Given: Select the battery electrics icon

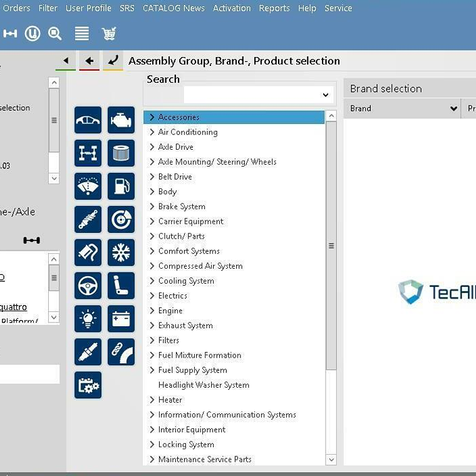Looking at the screenshot, I should tap(121, 318).
